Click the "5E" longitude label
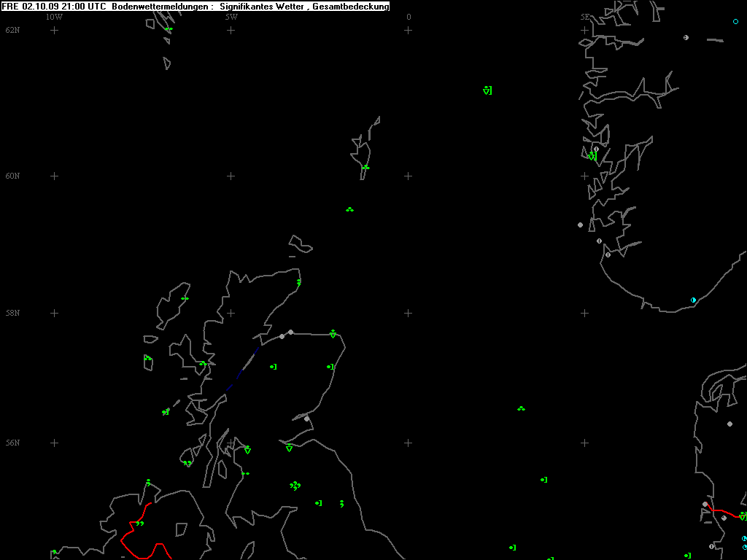Image resolution: width=747 pixels, height=560 pixels. [x=584, y=17]
